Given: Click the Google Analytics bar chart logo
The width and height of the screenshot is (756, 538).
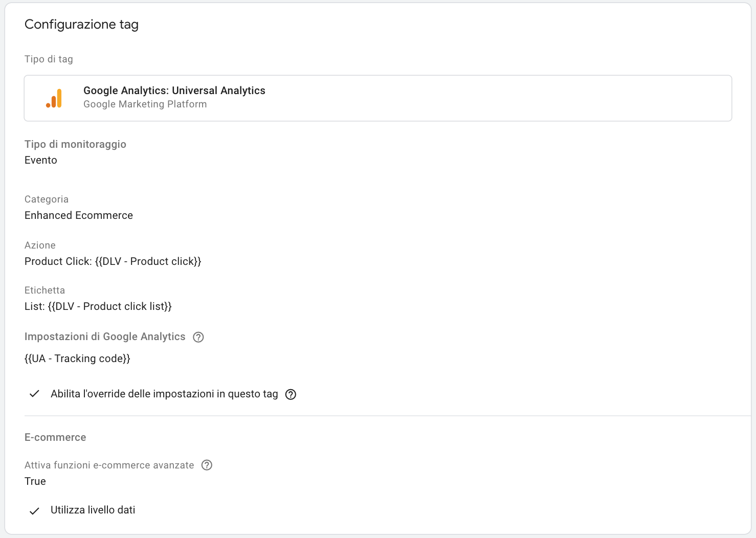Looking at the screenshot, I should 54,98.
